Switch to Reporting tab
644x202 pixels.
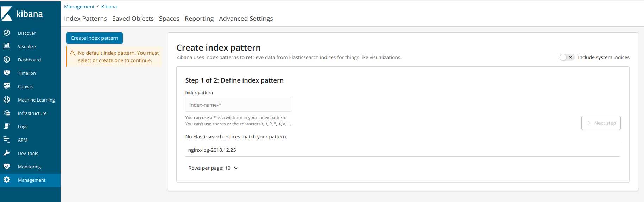pos(199,19)
